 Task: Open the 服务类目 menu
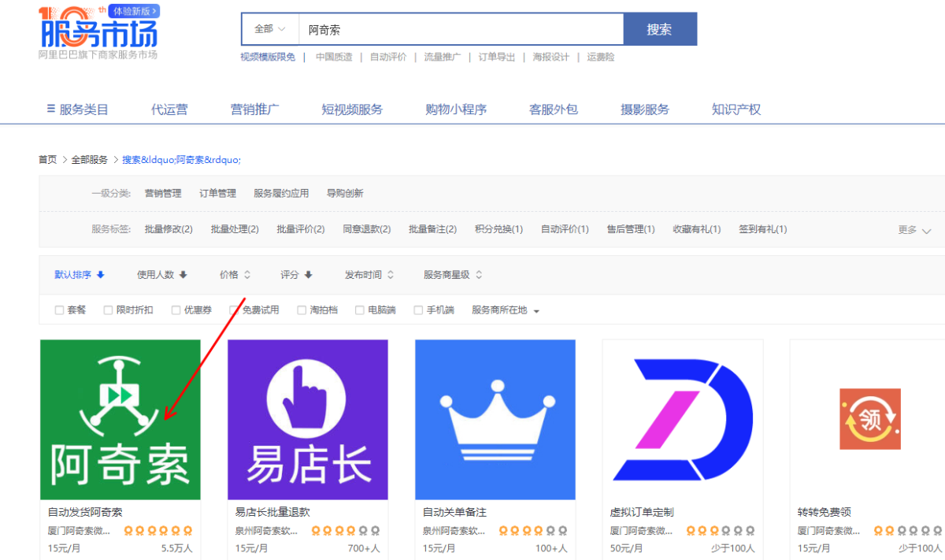point(77,109)
